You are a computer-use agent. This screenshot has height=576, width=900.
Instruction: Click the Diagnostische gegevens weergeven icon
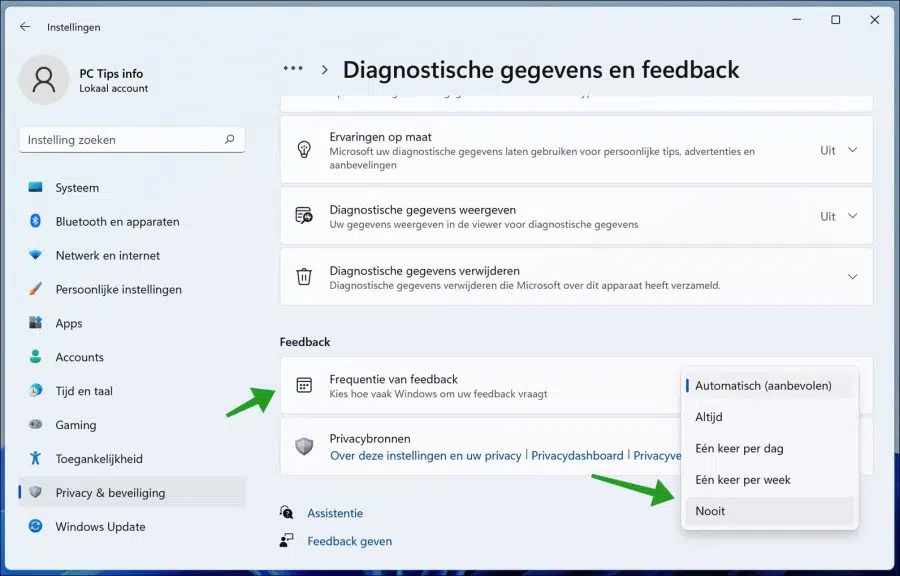(304, 216)
